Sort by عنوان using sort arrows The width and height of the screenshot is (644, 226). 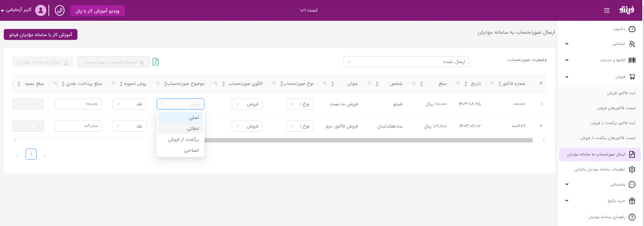pyautogui.click(x=333, y=84)
